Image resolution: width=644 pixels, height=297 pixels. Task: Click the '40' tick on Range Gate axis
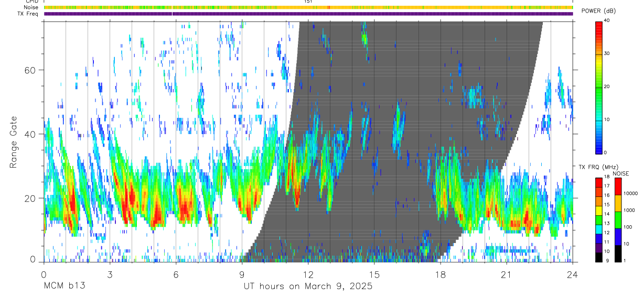coord(31,134)
